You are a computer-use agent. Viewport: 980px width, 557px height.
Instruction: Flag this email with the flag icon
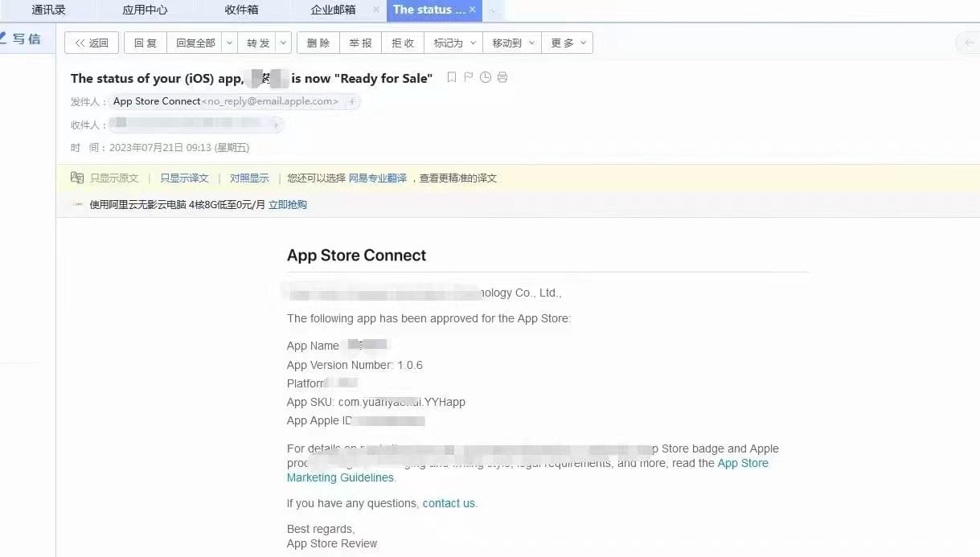click(x=469, y=77)
